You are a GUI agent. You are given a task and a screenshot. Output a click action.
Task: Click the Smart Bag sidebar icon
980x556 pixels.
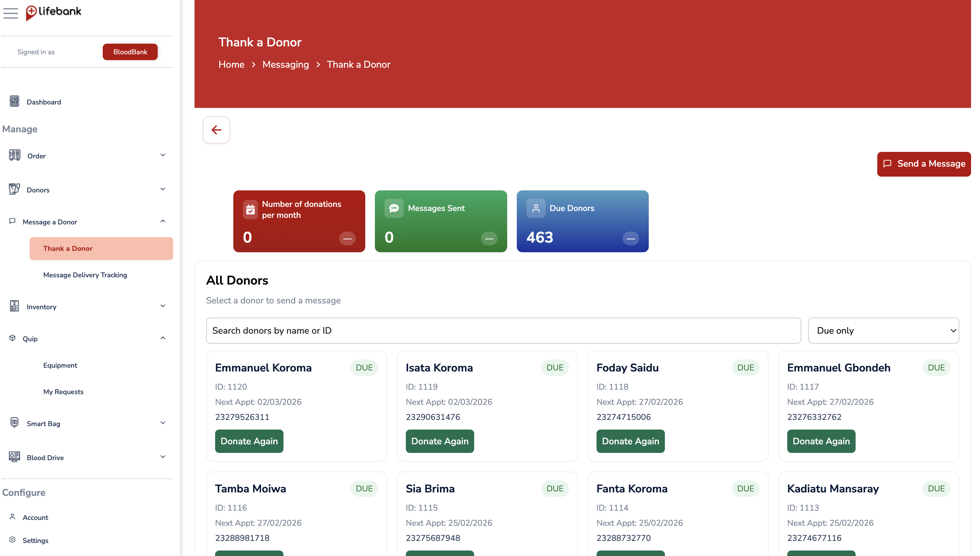14,423
